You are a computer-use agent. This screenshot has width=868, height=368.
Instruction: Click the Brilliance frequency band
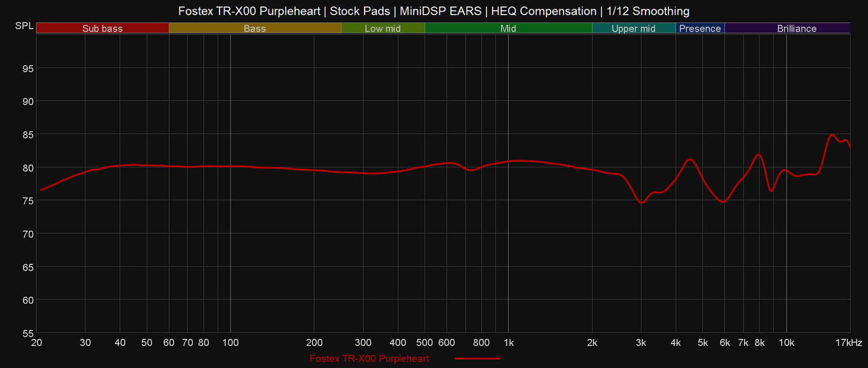[x=796, y=29]
